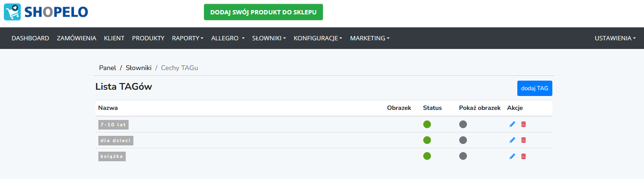Click 'Dodaj swój produkt do sklepu' button

[x=263, y=12]
